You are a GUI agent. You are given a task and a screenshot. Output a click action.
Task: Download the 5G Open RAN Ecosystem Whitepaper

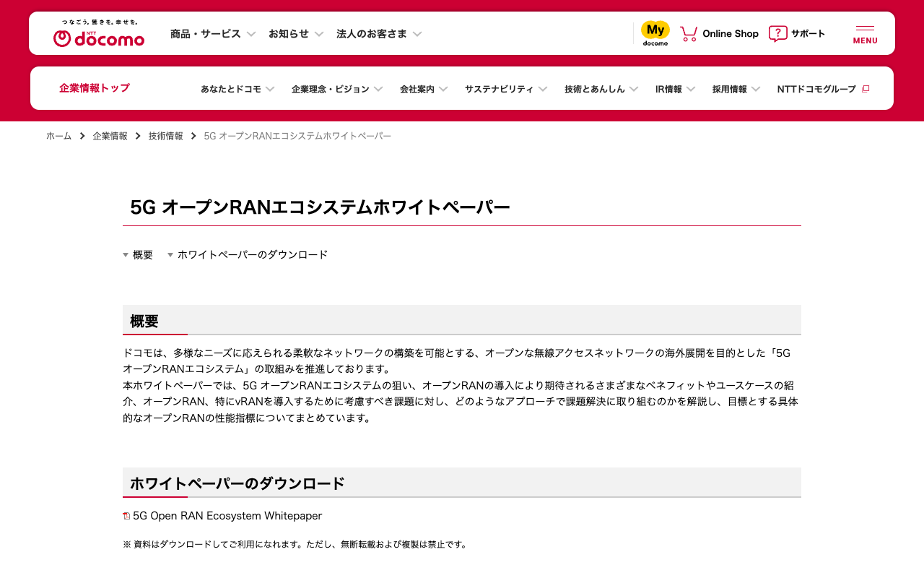click(227, 516)
